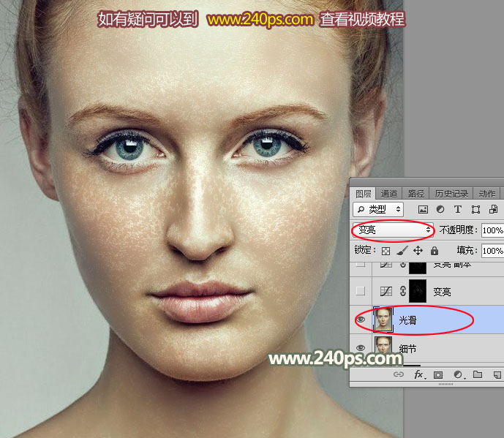Create new fill or adjustment layer
504x438 pixels.
point(459,374)
